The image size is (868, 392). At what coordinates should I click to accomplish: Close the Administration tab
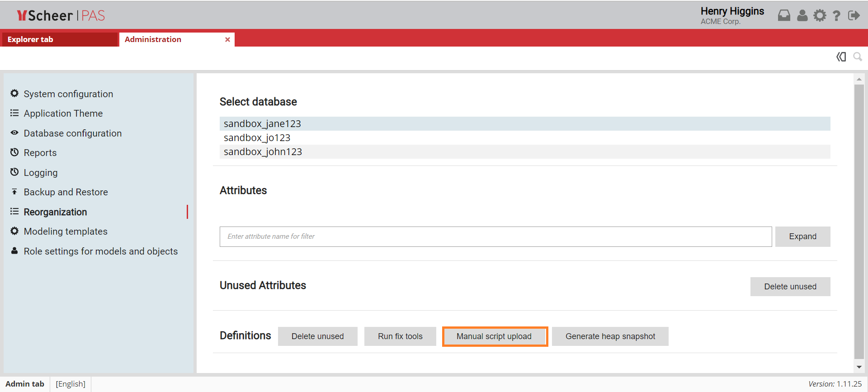(227, 40)
